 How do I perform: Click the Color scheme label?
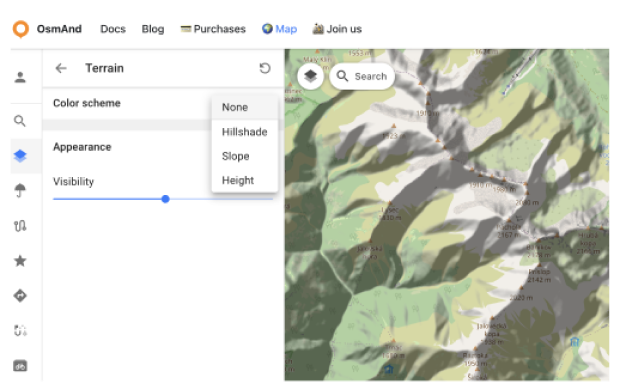[x=87, y=103]
